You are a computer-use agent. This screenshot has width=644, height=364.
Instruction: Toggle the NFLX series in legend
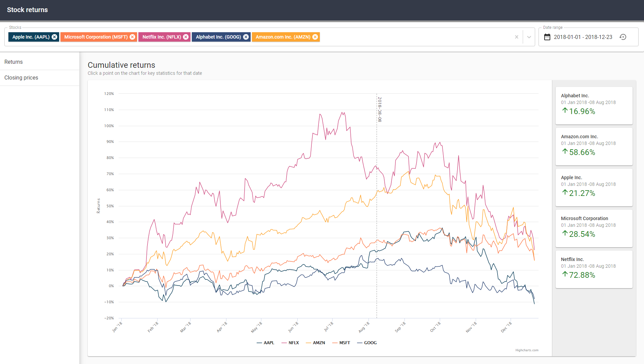point(290,343)
